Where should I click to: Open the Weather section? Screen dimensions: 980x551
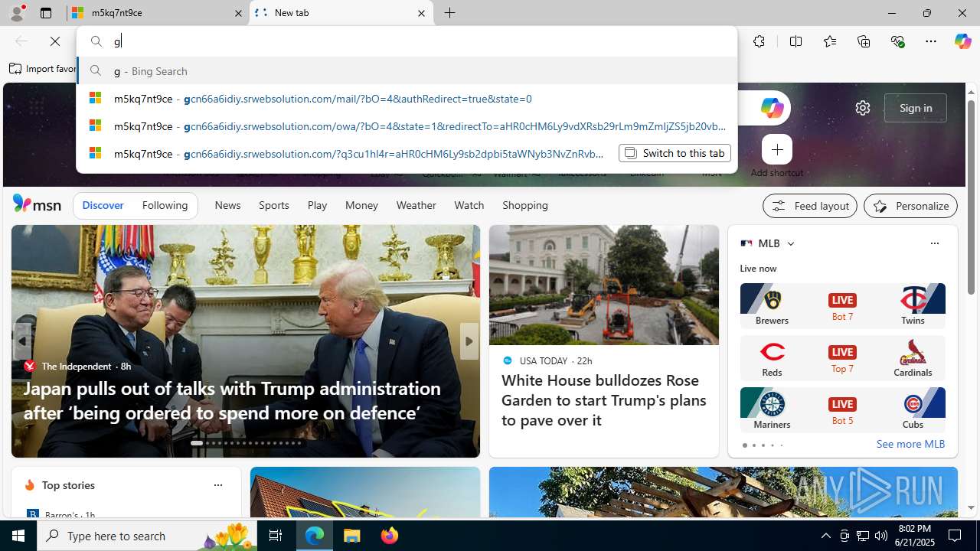click(416, 205)
